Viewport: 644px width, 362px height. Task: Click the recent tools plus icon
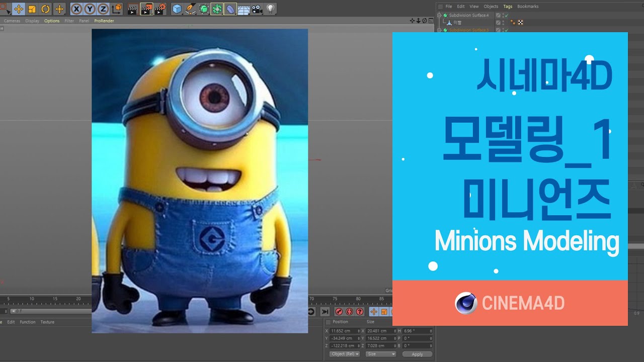[x=59, y=9]
